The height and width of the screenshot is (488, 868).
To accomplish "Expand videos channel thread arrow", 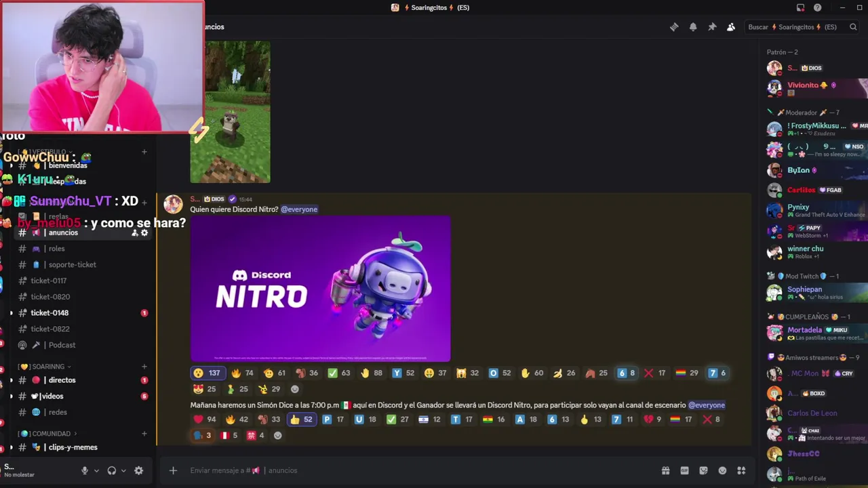I will (11, 396).
